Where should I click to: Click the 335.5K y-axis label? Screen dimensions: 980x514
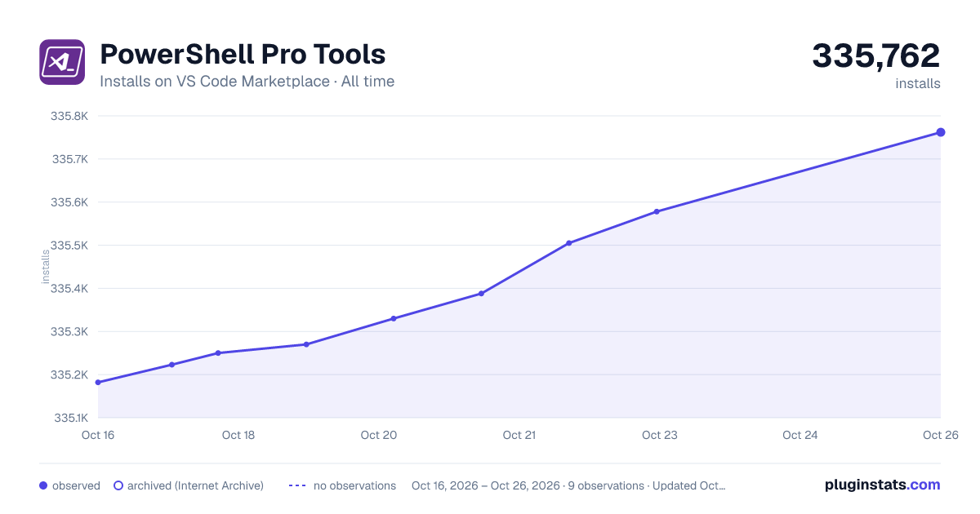click(x=69, y=246)
